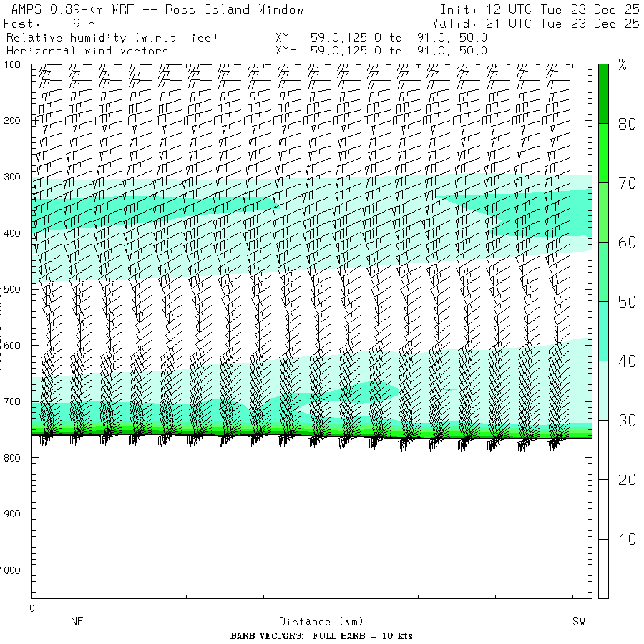Pick the color bar segment between 40 and 50
Screen dimensions: 644x644
(603, 331)
